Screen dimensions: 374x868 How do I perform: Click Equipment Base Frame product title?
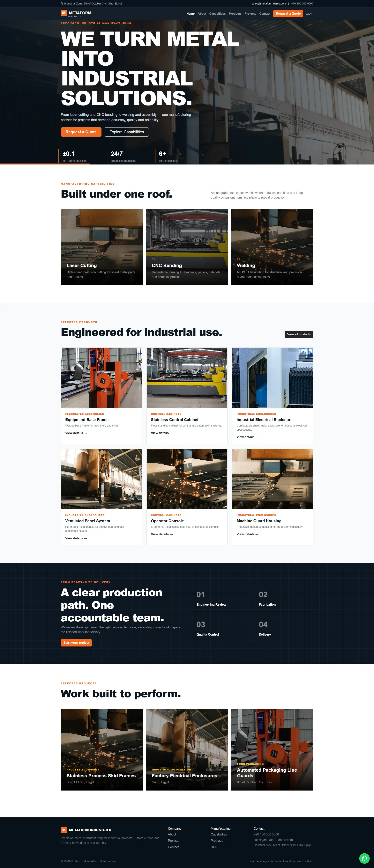tap(87, 419)
